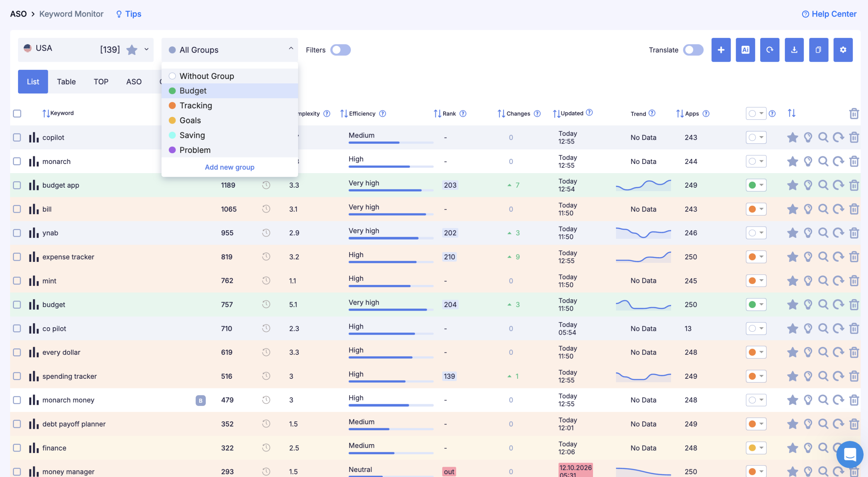The width and height of the screenshot is (868, 477).
Task: Open the USA country dropdown
Action: coord(85,50)
